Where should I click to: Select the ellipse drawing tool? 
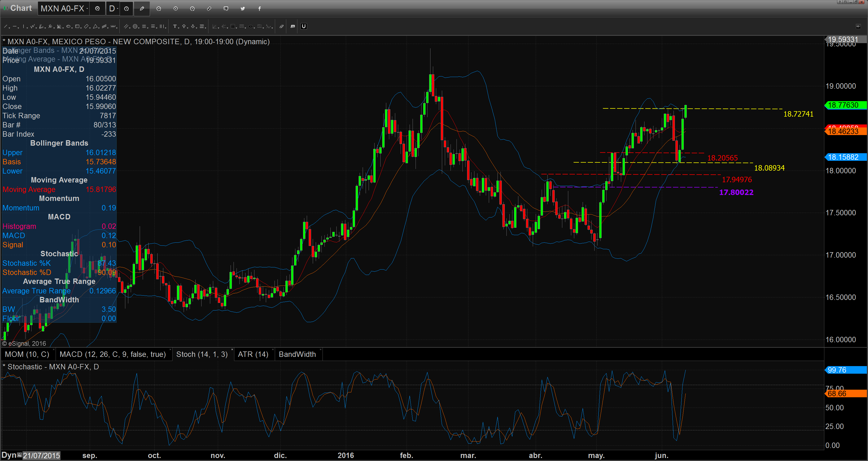coord(68,26)
